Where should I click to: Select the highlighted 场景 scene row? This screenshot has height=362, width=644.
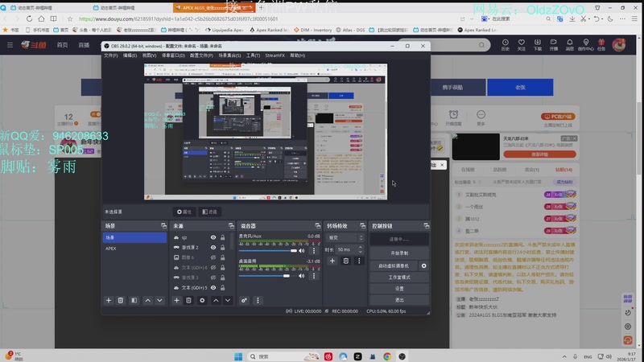[x=134, y=237]
